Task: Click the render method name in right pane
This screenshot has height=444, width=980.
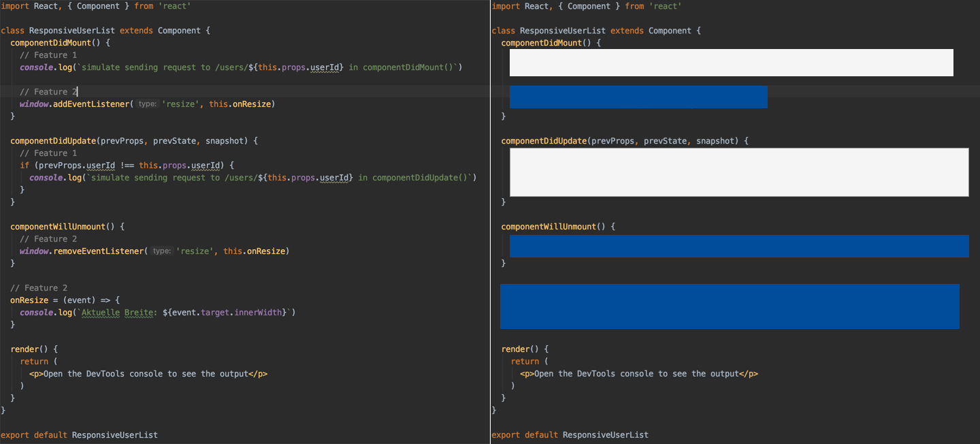Action: click(515, 349)
